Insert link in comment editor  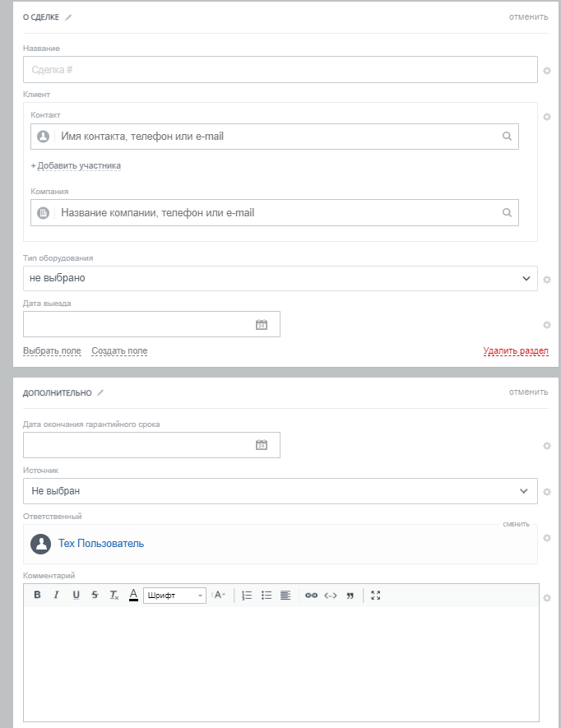click(x=311, y=596)
